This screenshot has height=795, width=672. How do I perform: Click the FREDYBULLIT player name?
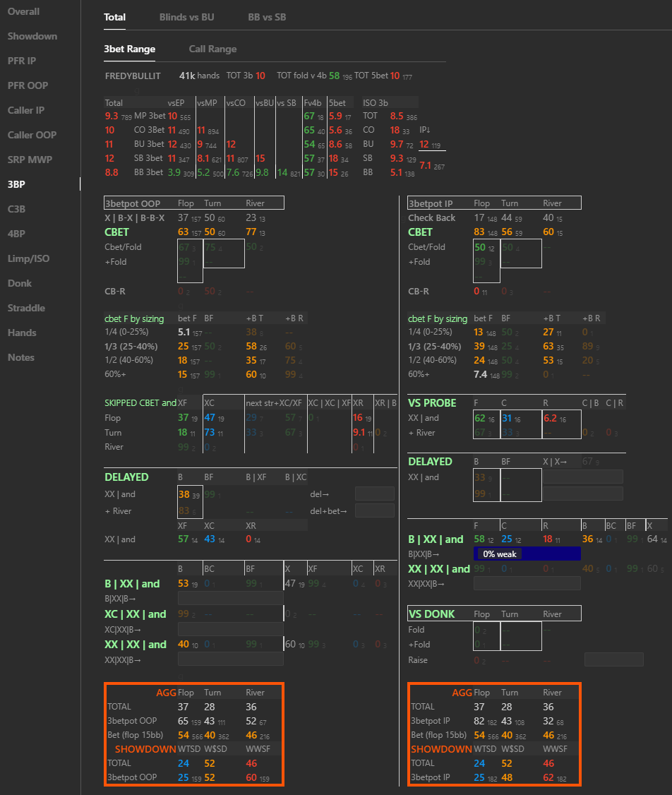[x=133, y=76]
